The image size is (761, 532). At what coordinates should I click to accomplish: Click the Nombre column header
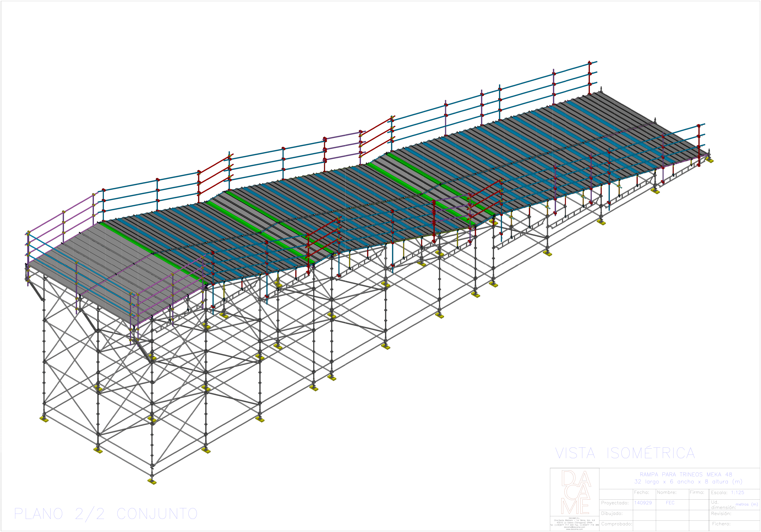pos(667,493)
